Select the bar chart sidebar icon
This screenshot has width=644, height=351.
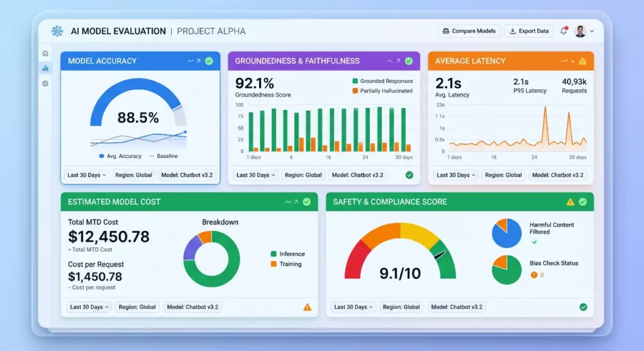45,68
